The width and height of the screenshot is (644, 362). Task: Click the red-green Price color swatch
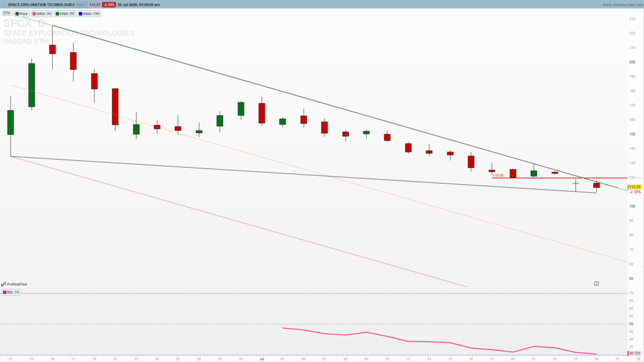coord(17,14)
